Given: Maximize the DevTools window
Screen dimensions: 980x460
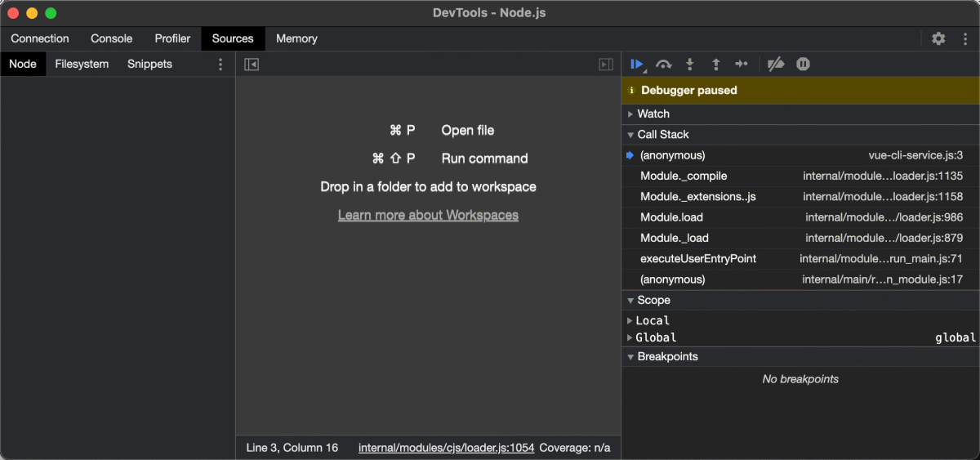Looking at the screenshot, I should [51, 13].
